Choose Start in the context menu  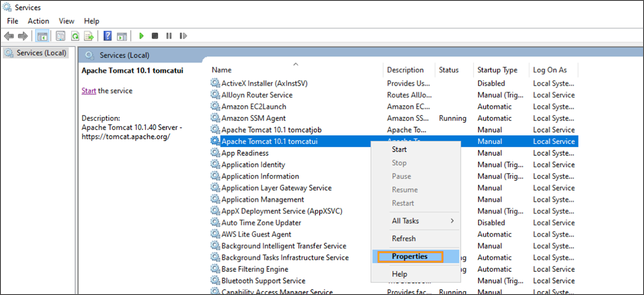pos(399,150)
